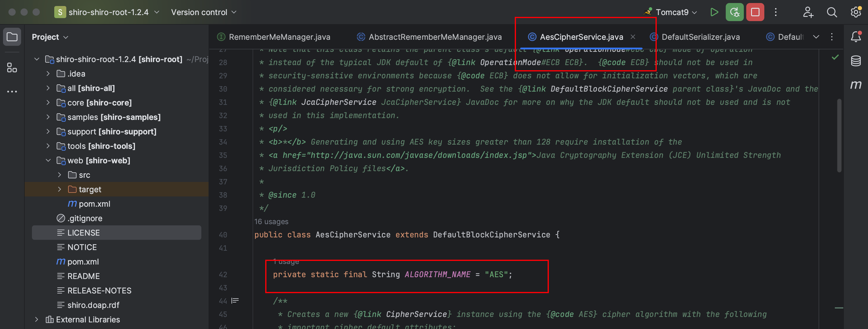This screenshot has width=868, height=329.
Task: Open the Project view mode dropdown
Action: (50, 37)
